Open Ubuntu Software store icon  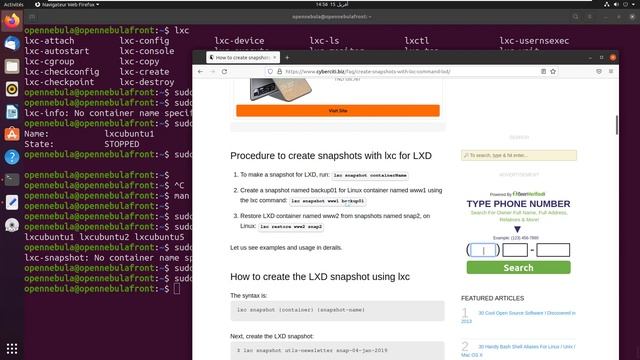click(12, 134)
